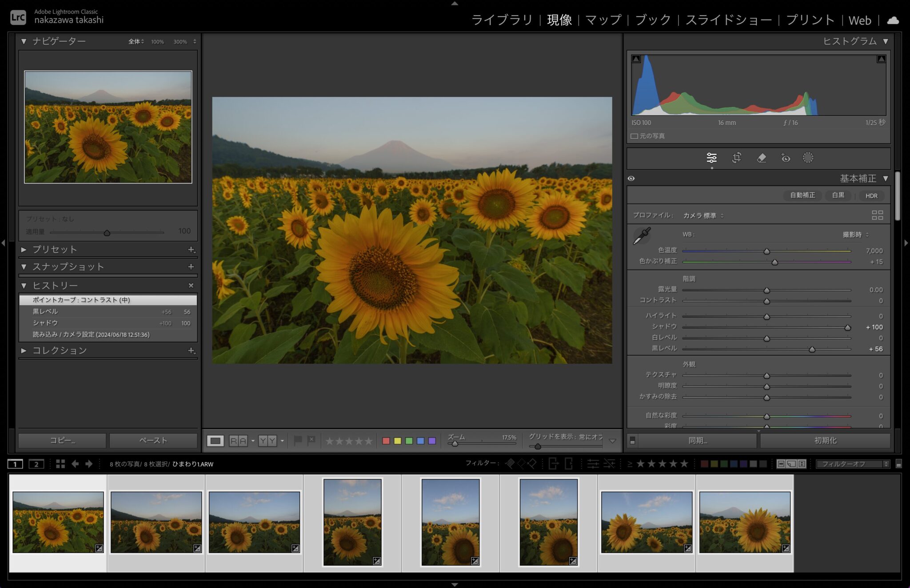Select the Healing eraser tool icon

point(761,158)
